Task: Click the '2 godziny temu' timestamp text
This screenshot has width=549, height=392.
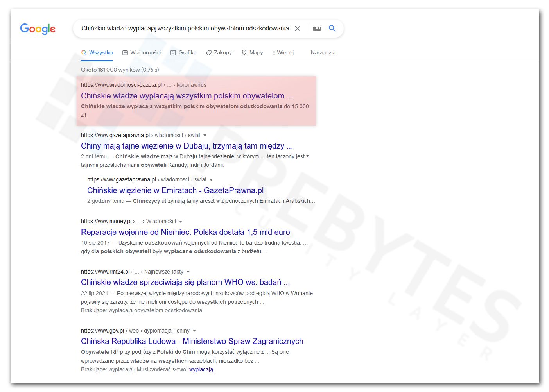Action: (x=106, y=201)
